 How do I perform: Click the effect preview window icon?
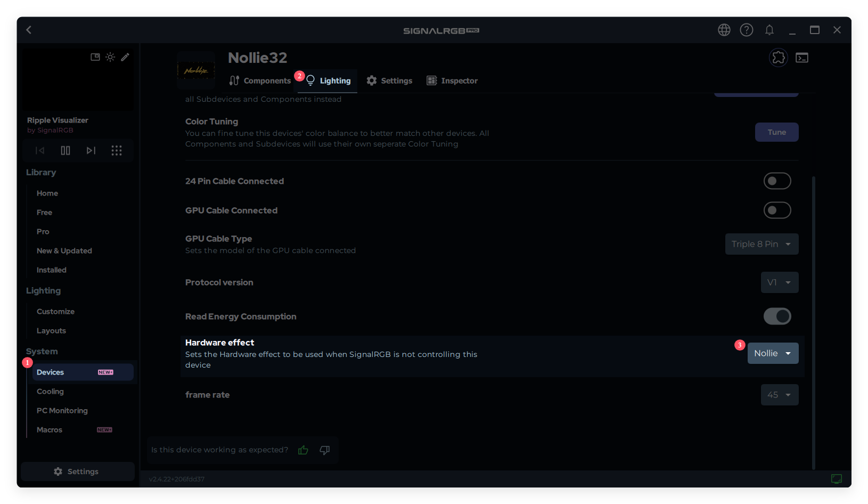tap(95, 57)
